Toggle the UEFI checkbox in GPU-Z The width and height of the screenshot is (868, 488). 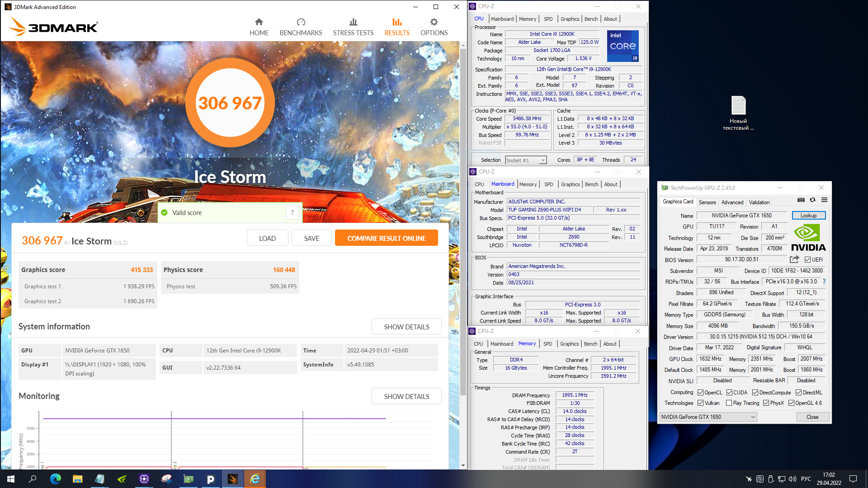click(807, 260)
